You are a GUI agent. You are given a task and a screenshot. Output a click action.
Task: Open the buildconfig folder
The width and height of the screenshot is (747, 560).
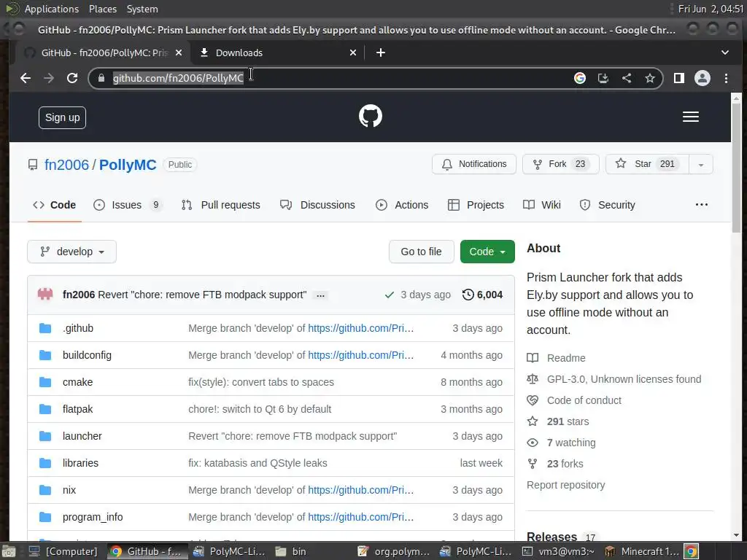[x=88, y=355]
